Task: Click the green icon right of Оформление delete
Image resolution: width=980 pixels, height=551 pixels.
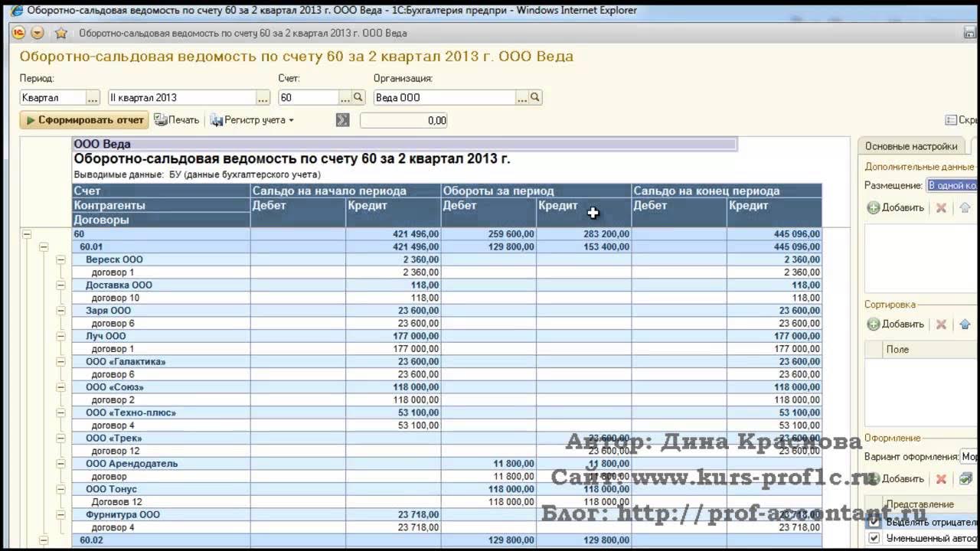Action: 965,479
